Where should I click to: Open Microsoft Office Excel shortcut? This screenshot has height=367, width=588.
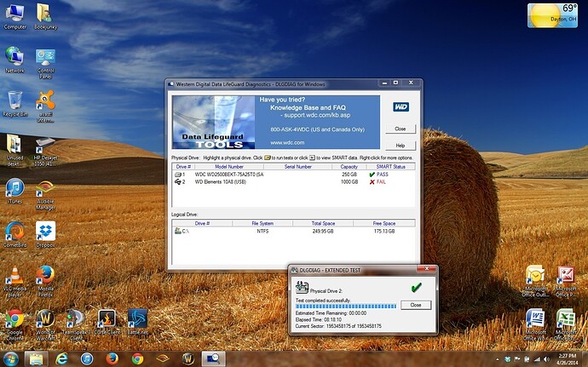pos(566,325)
